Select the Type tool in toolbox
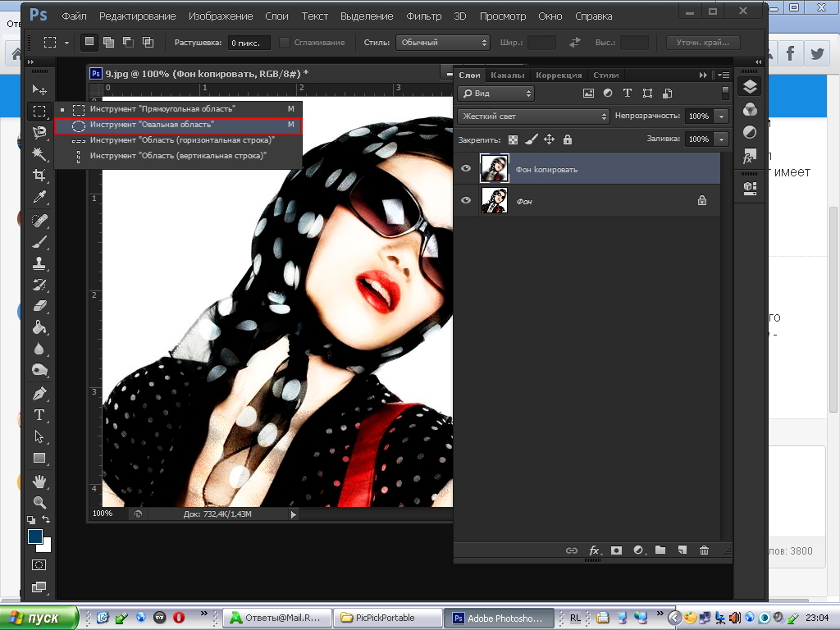Image resolution: width=840 pixels, height=630 pixels. [39, 415]
